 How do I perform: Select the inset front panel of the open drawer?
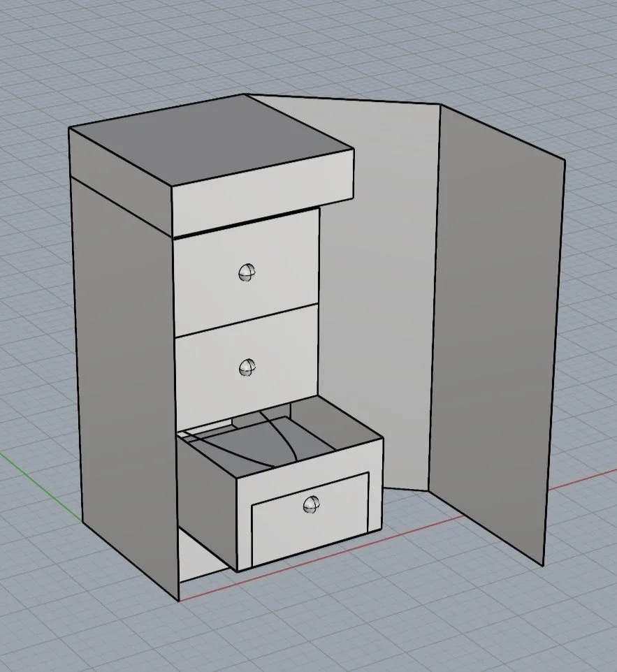tap(310, 519)
